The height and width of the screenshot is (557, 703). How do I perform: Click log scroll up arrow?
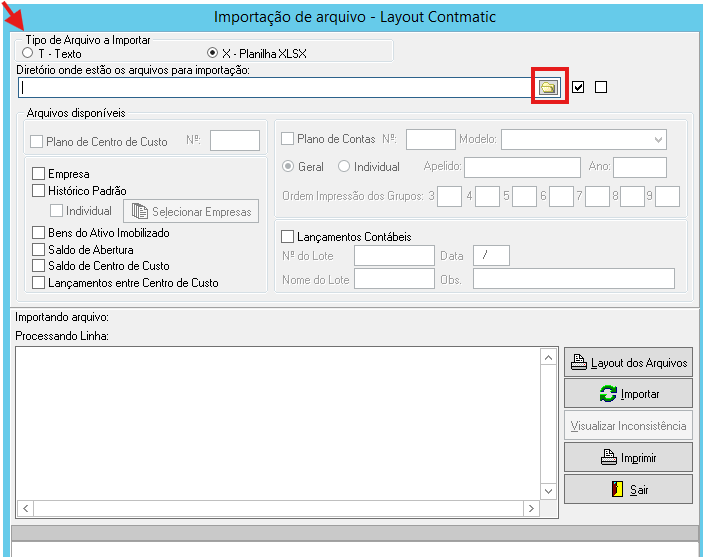point(548,357)
